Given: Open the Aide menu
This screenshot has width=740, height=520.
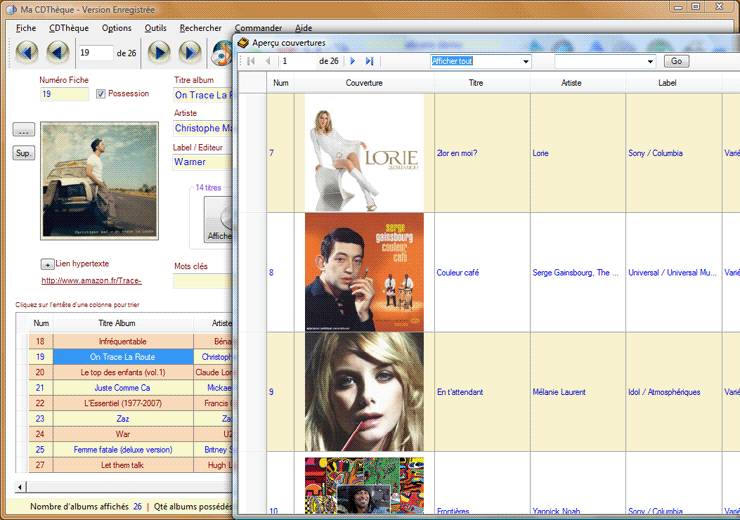Looking at the screenshot, I should coord(303,28).
